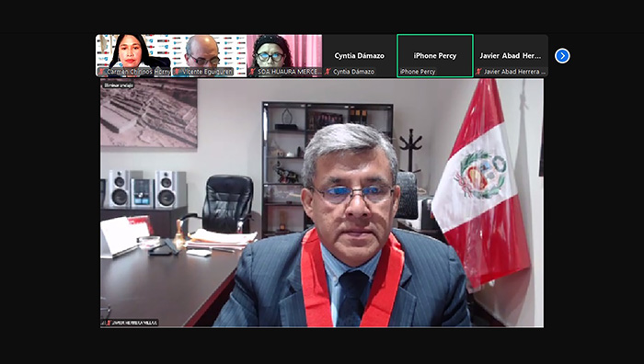
Task: Click the small label atop main video
Action: click(x=118, y=85)
